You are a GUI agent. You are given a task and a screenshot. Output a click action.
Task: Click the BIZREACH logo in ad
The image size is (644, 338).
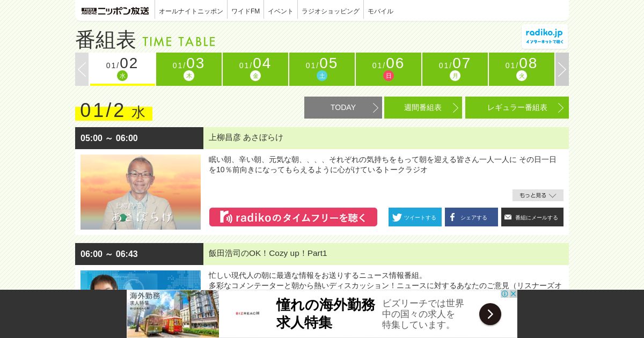[x=247, y=313]
